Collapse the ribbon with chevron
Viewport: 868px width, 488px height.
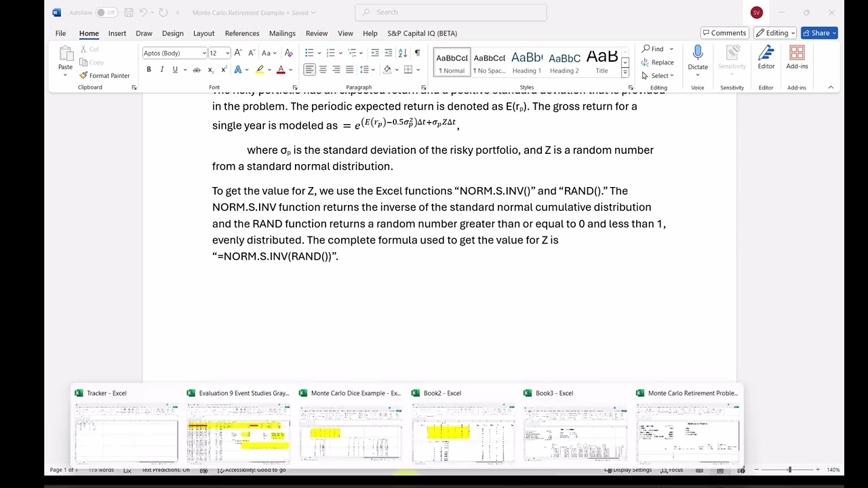[x=831, y=87]
